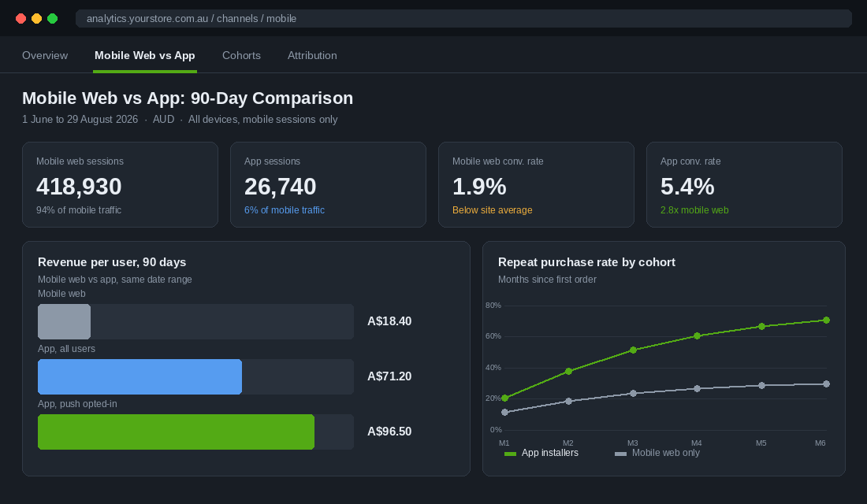Click the 'Mobile Web vs App: 90-Day Comparison' title
867x504 pixels.
(188, 98)
